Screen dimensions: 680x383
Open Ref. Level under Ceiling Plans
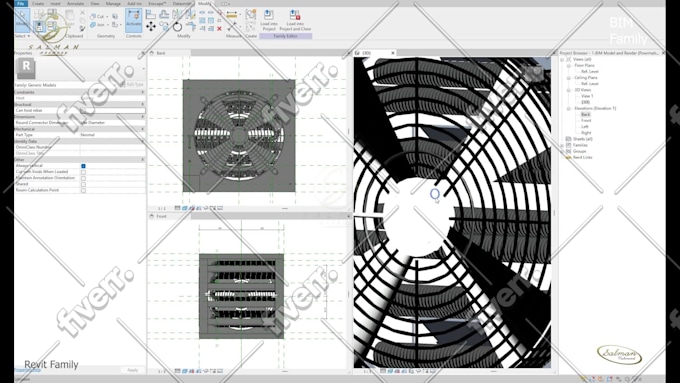(x=589, y=84)
